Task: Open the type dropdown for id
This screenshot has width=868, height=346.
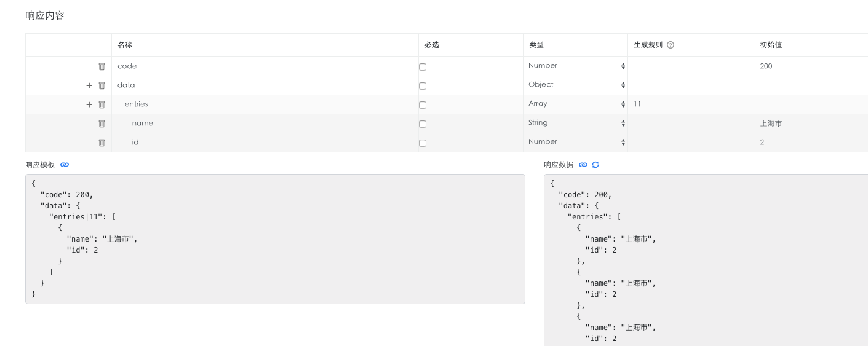Action: click(576, 142)
